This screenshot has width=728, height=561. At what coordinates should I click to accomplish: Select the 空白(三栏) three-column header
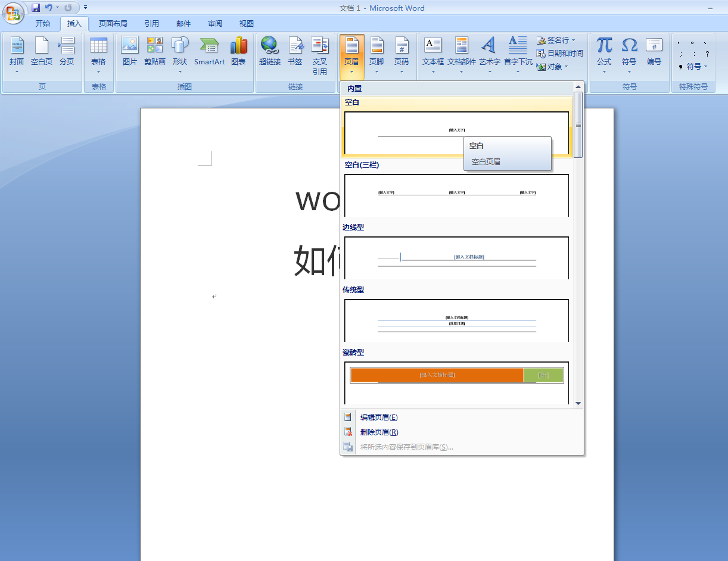tap(456, 195)
